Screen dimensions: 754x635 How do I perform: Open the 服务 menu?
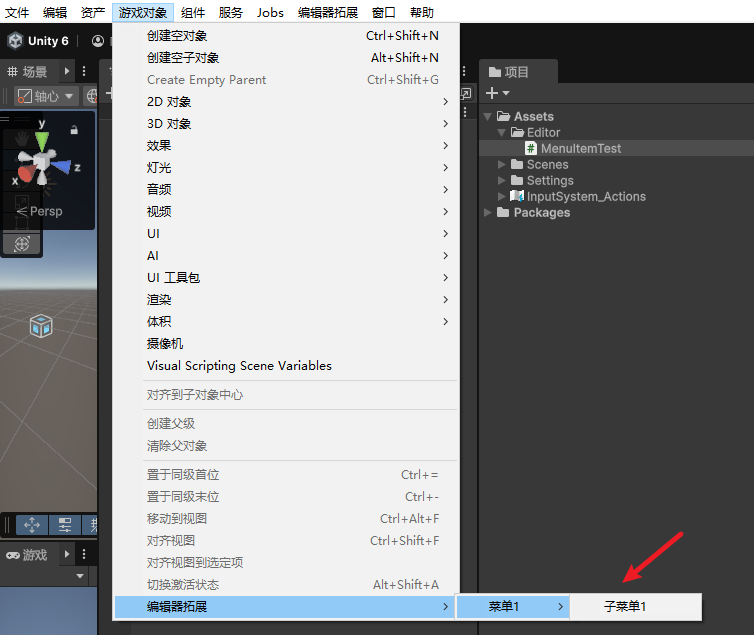[231, 12]
